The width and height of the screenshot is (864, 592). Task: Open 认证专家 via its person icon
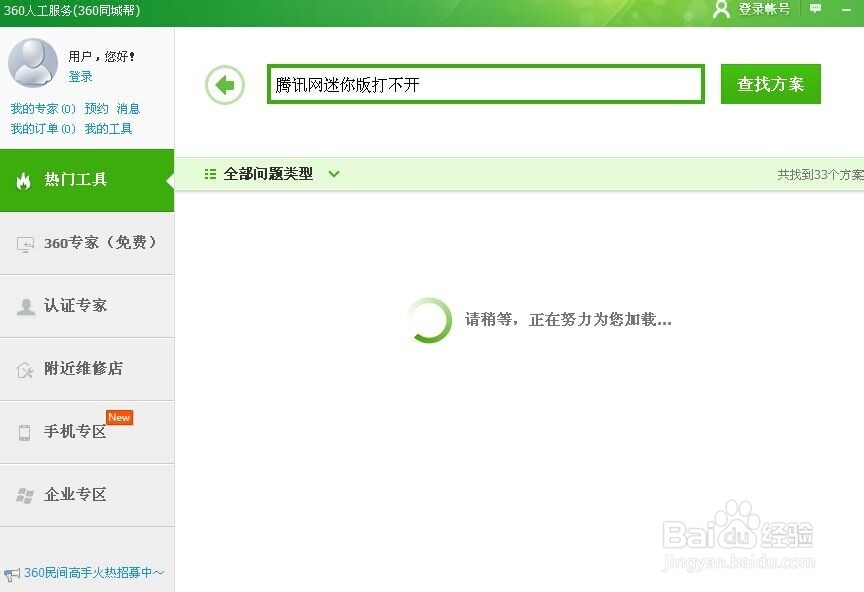click(27, 306)
